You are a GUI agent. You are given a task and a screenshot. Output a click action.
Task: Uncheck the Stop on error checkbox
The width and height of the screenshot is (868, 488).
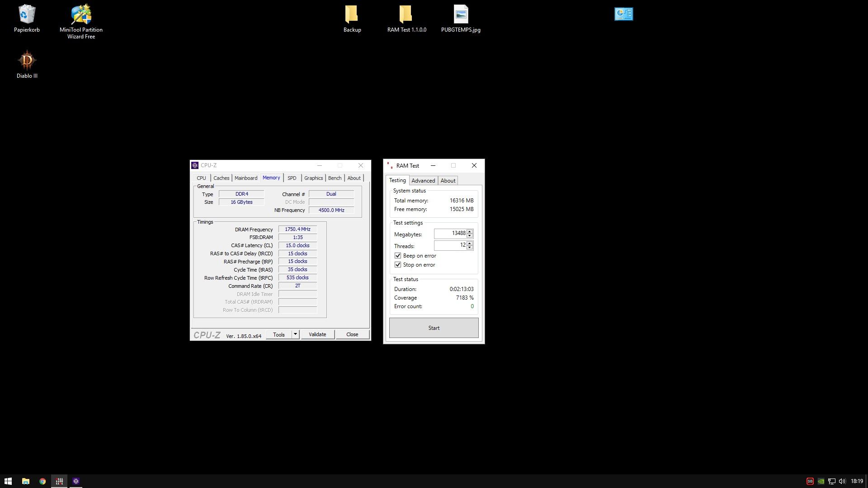398,265
